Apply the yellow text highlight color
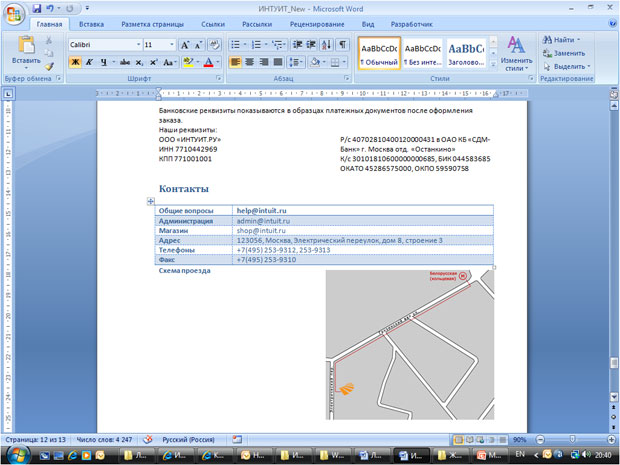 [188, 62]
